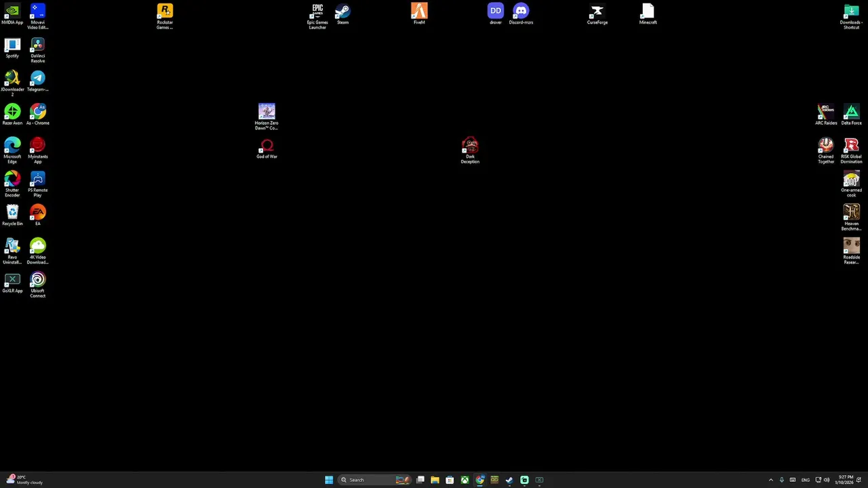Open the Discord-mzrs desktop shortcut

(x=521, y=14)
